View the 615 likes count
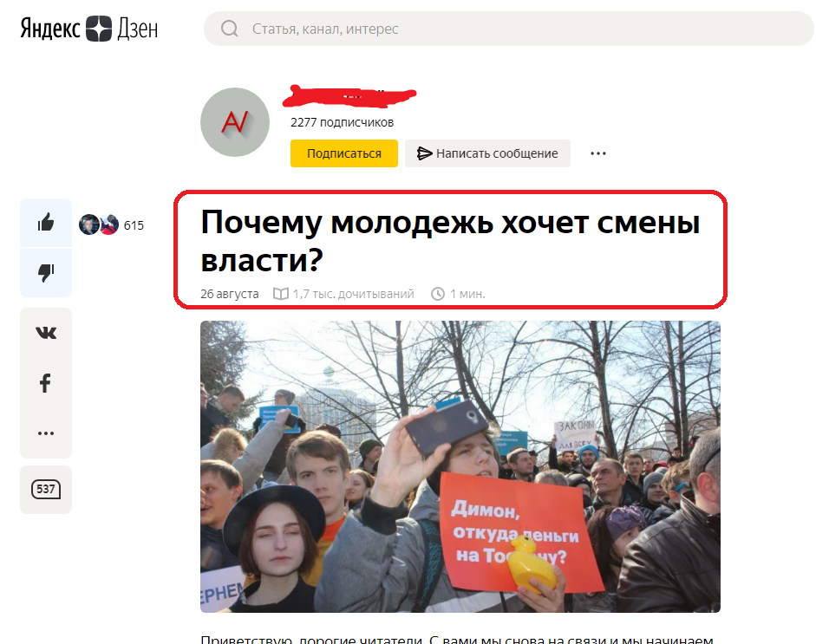This screenshot has width=816, height=644. tap(134, 225)
